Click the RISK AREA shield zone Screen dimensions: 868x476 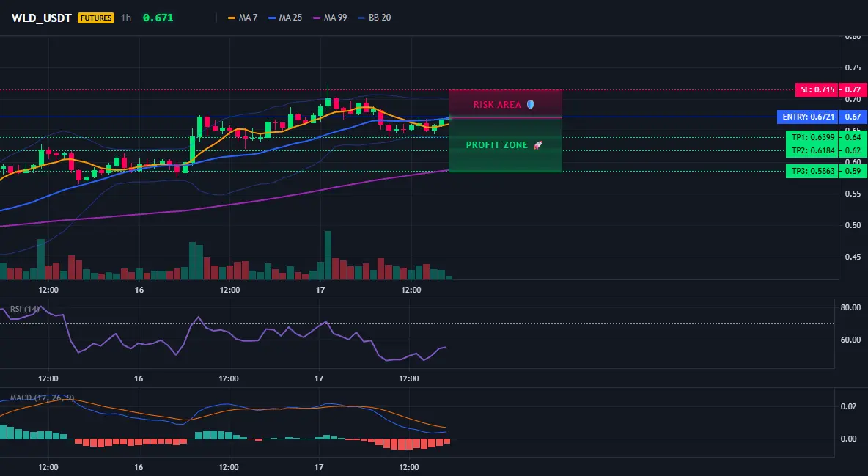(x=505, y=103)
